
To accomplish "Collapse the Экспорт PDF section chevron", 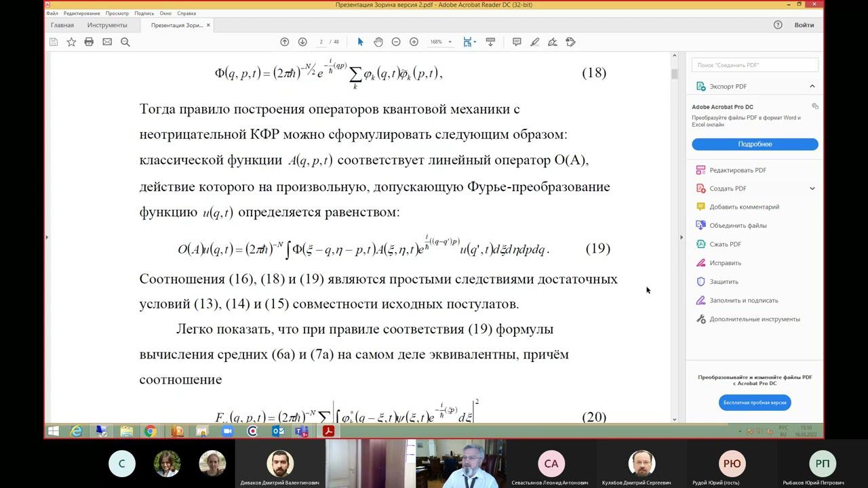I will coord(812,86).
